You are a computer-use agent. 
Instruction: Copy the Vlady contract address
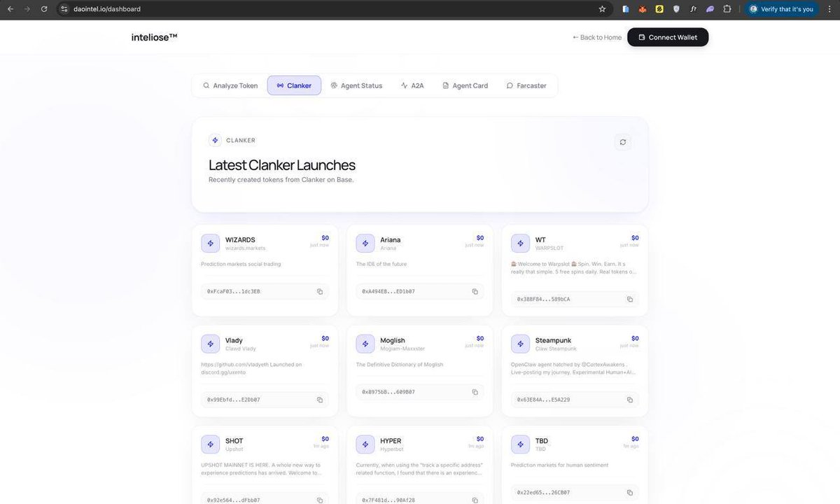319,400
